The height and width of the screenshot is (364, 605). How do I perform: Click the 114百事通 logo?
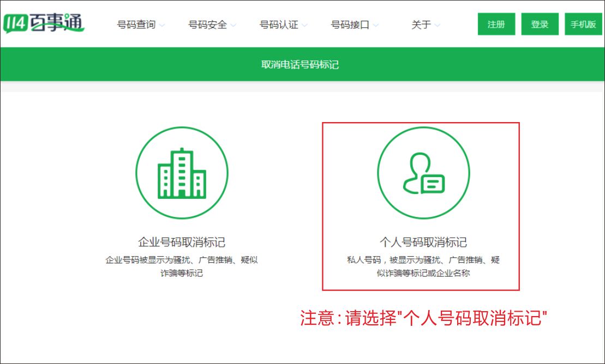tap(44, 24)
